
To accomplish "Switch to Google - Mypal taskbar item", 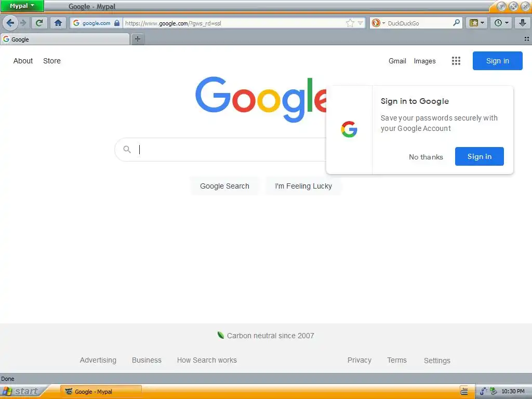I will click(101, 392).
